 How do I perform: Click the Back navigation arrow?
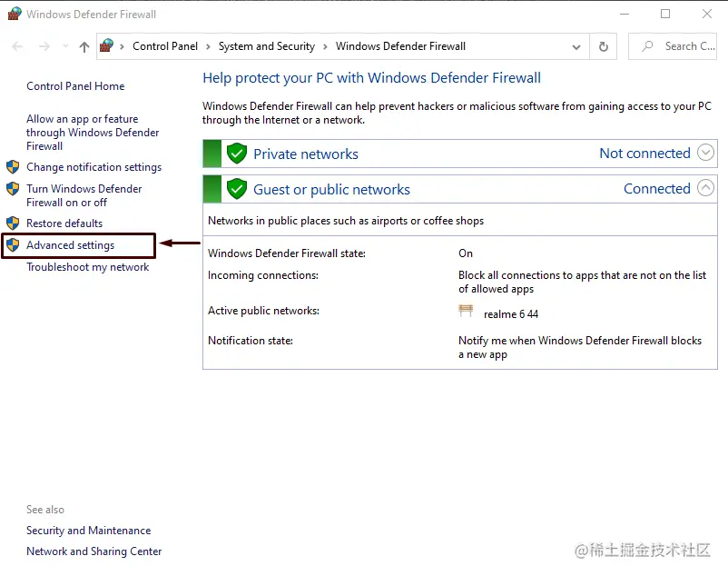coord(17,46)
